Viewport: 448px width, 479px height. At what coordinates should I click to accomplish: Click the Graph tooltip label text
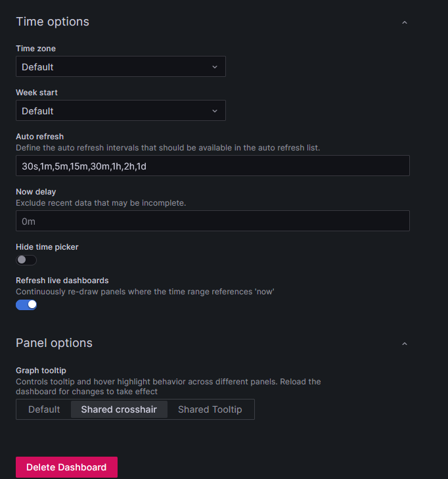point(41,371)
